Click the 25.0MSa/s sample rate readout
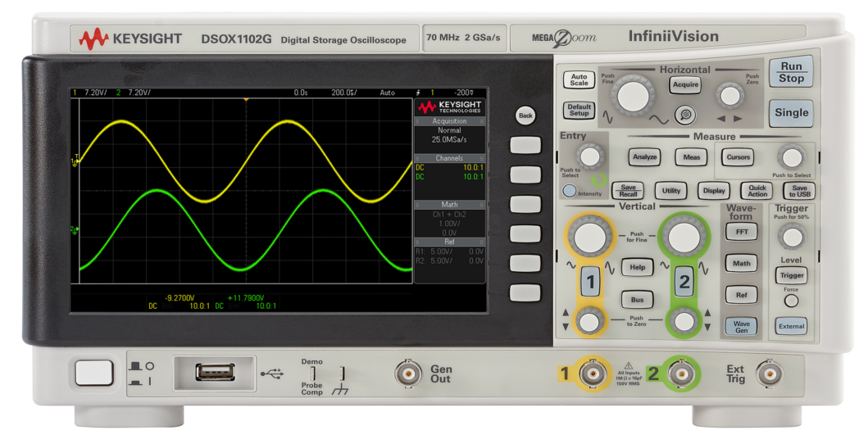The width and height of the screenshot is (868, 444). [449, 140]
